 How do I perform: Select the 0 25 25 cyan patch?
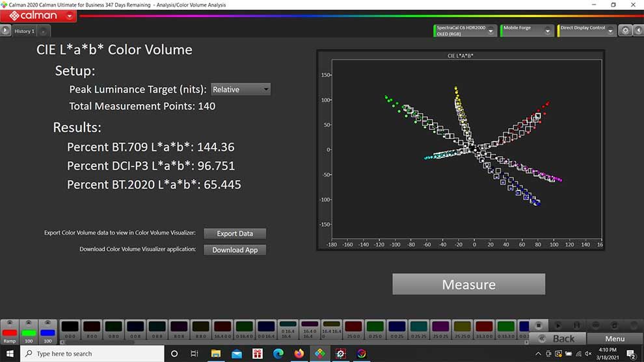(418, 330)
